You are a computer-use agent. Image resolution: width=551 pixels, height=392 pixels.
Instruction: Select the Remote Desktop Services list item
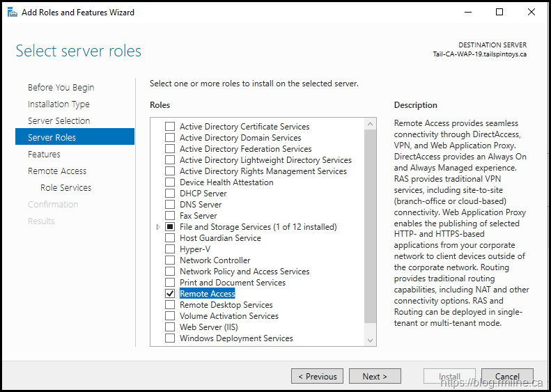click(x=226, y=305)
